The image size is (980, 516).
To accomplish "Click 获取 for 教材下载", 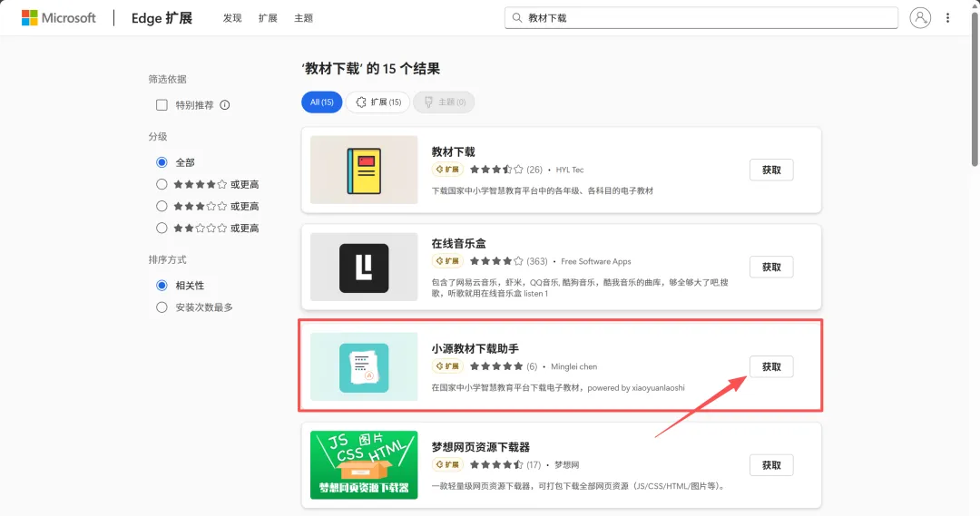I will tap(771, 170).
